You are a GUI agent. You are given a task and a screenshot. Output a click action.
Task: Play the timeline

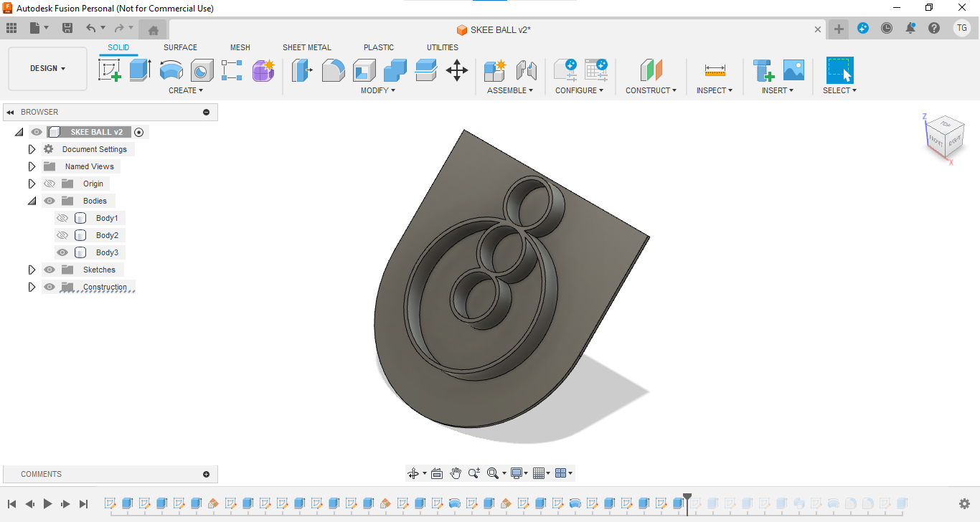(47, 504)
